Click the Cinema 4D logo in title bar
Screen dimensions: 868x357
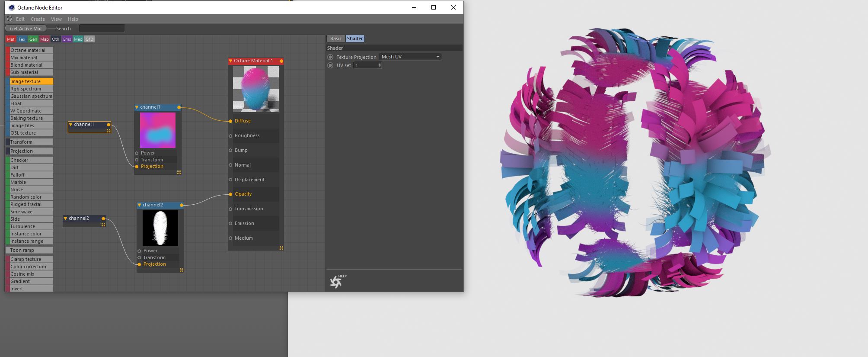tap(12, 7)
